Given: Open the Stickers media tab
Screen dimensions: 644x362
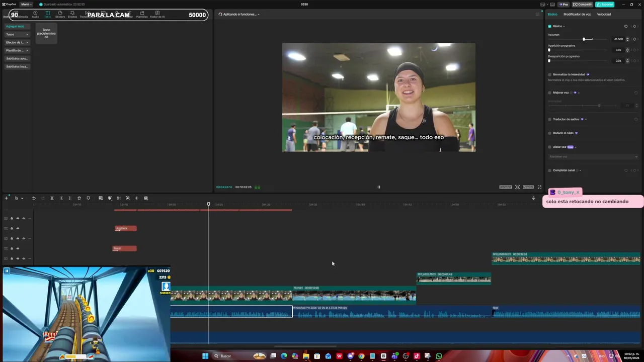Looking at the screenshot, I should click(60, 14).
